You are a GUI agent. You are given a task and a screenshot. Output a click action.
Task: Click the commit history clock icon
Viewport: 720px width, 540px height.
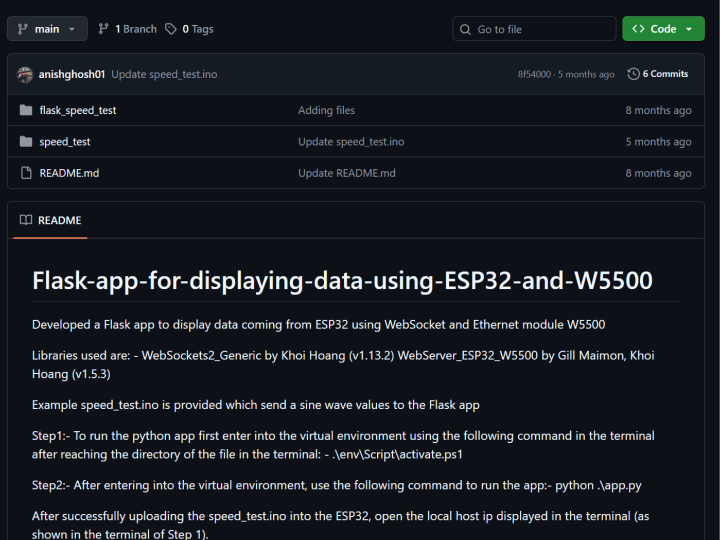click(633, 74)
